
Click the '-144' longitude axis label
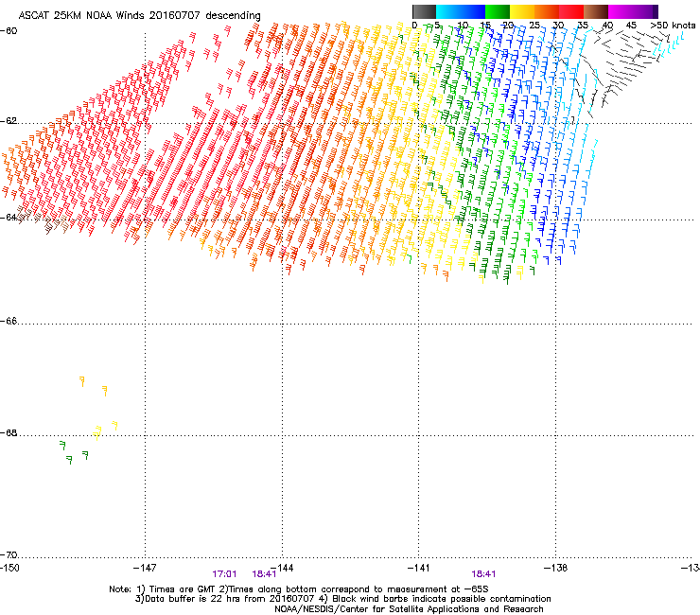coord(282,568)
